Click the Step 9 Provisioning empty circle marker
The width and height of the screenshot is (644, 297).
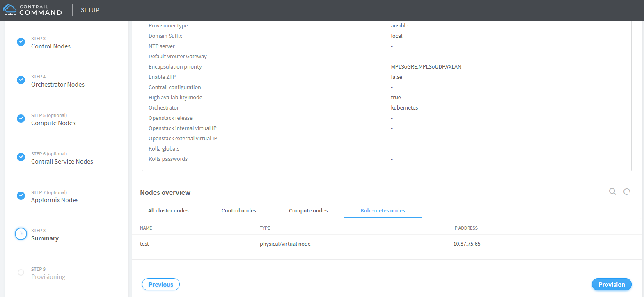click(21, 272)
